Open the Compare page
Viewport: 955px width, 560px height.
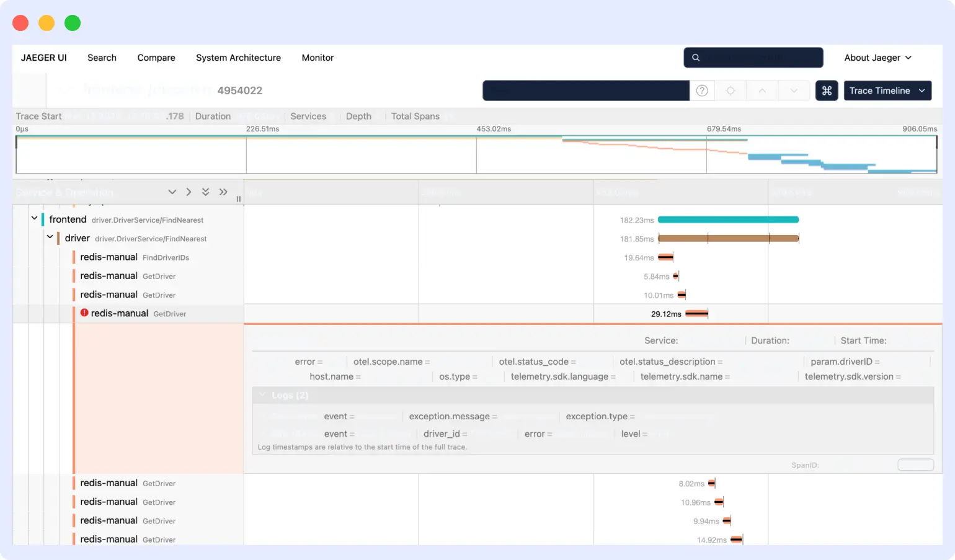tap(156, 58)
